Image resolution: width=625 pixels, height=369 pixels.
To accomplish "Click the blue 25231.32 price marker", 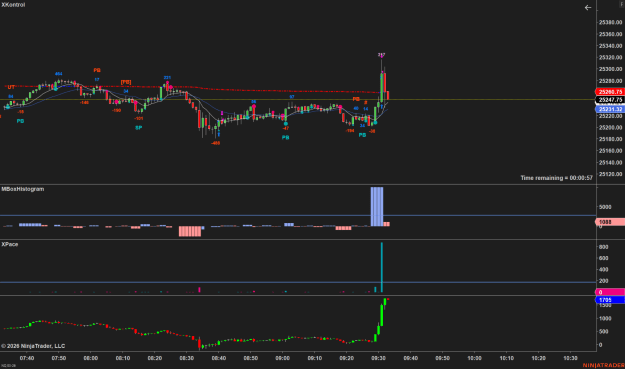I will (x=609, y=109).
